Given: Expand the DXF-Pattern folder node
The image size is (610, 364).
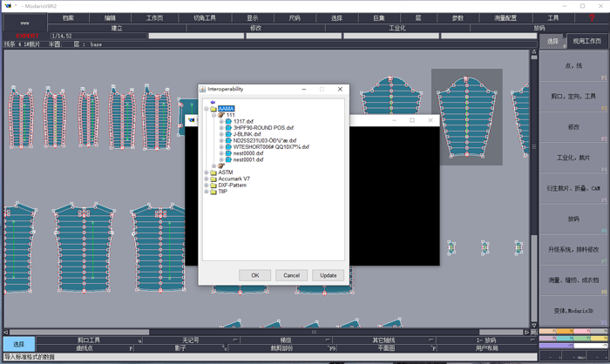Looking at the screenshot, I should click(x=207, y=185).
